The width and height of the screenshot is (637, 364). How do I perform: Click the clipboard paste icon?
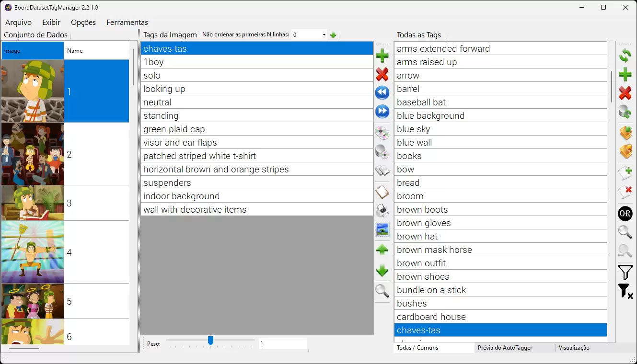click(x=382, y=193)
